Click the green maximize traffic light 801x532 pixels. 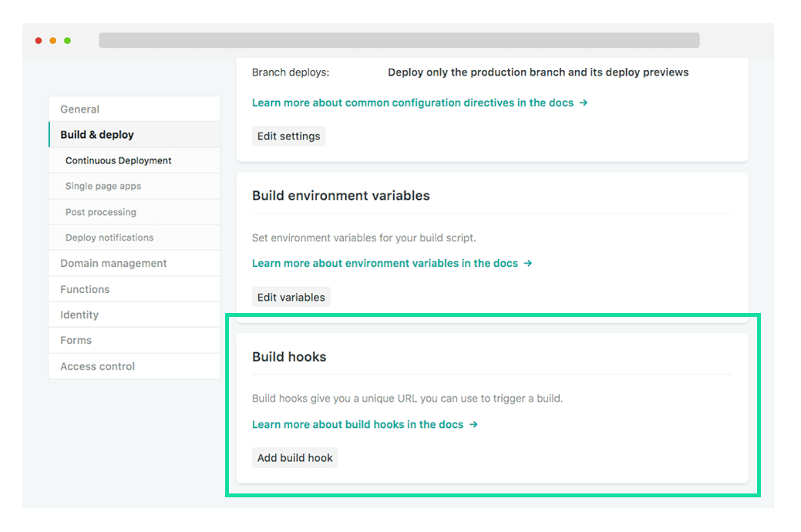[x=68, y=40]
